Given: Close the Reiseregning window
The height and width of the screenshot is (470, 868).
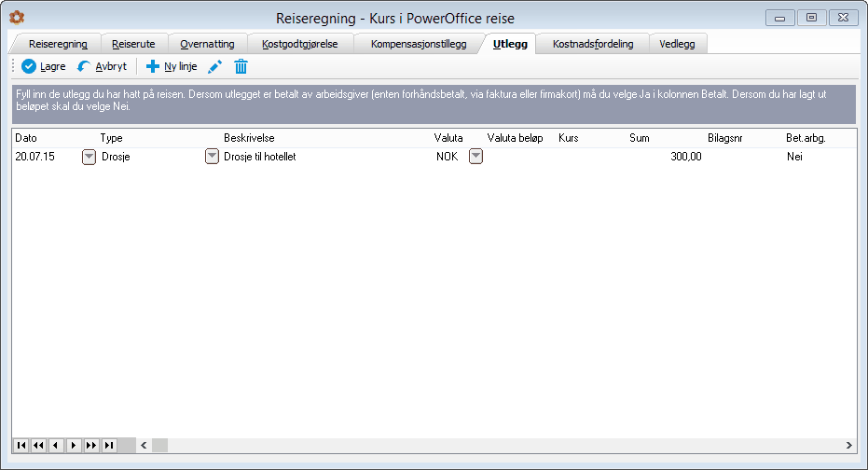Looking at the screenshot, I should [x=843, y=18].
